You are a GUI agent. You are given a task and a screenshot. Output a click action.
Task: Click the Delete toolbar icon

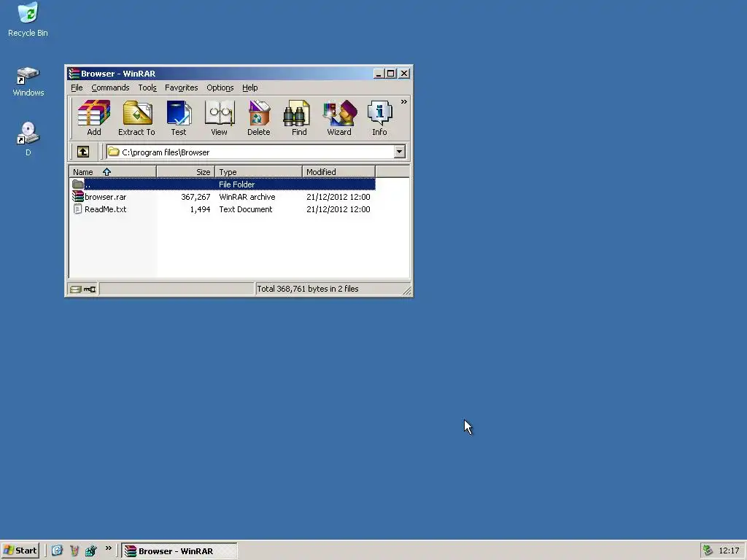(259, 117)
